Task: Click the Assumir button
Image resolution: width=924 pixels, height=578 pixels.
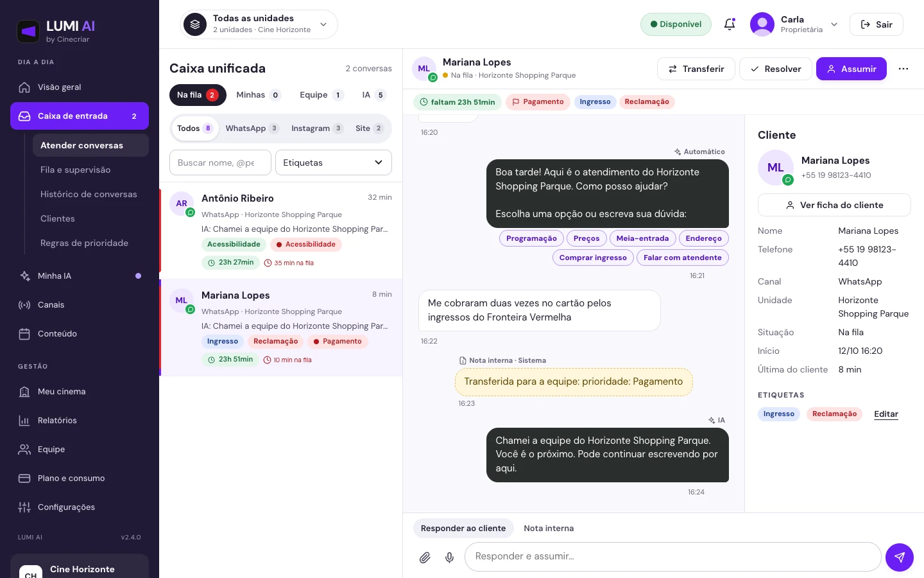Action: [851, 69]
